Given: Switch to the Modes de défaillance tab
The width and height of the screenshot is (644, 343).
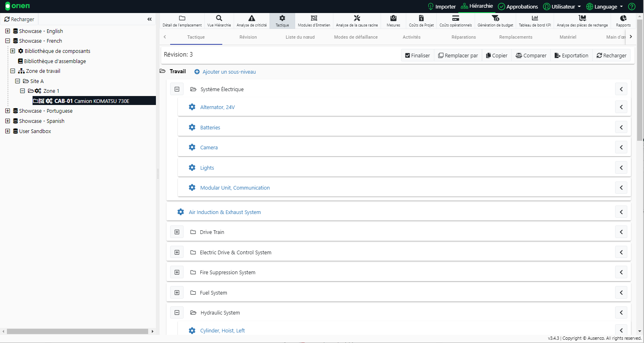Looking at the screenshot, I should (356, 37).
